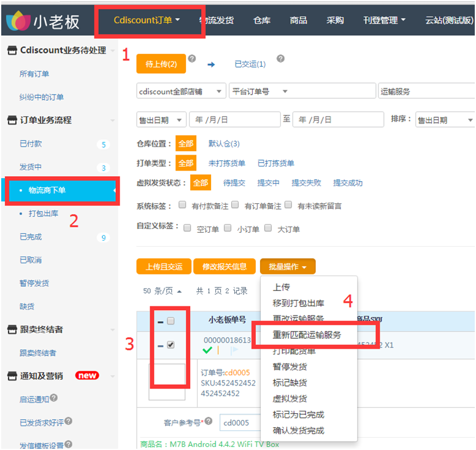This screenshot has width=476, height=450.
Task: Select 虚拟发货 in batch menu
Action: point(290,398)
